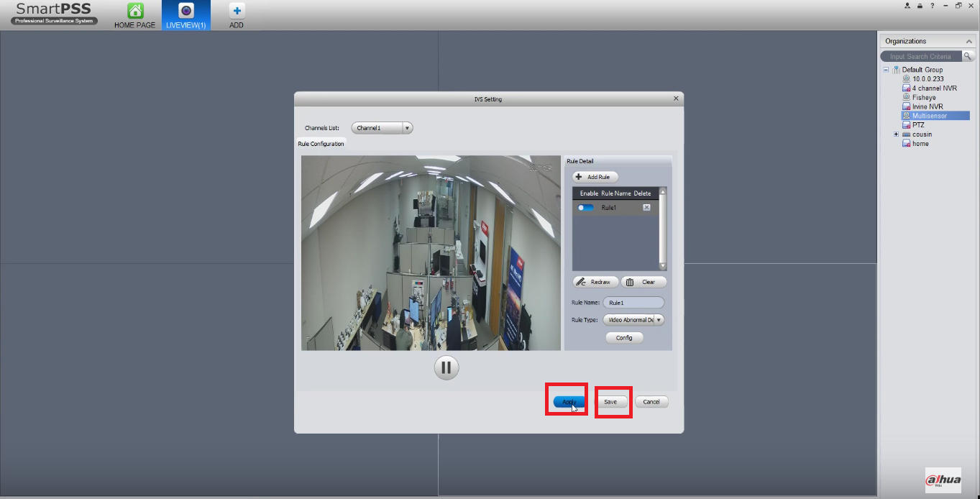Click the LIVEVIEW camera icon
Screen dimensions: 980x499
pos(186,11)
